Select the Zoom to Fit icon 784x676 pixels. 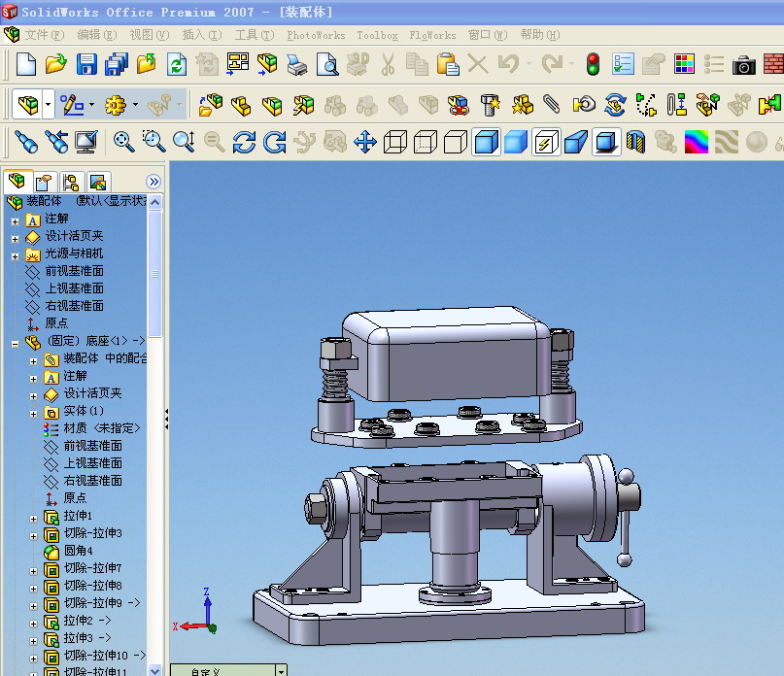[x=123, y=142]
